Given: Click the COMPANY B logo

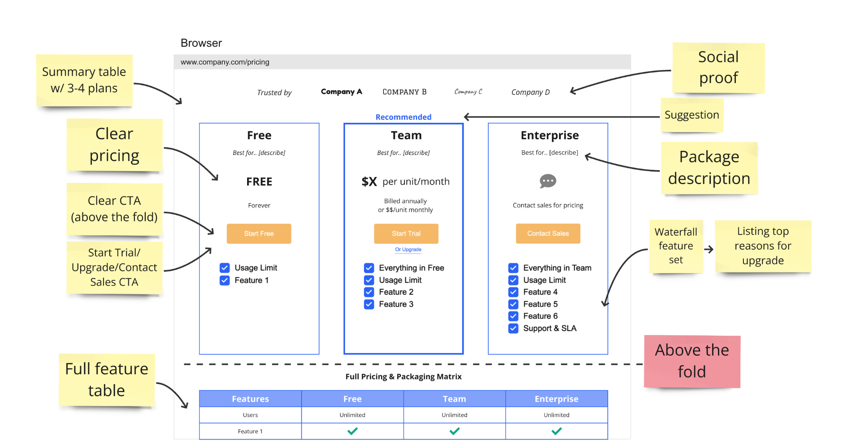Looking at the screenshot, I should [x=404, y=92].
